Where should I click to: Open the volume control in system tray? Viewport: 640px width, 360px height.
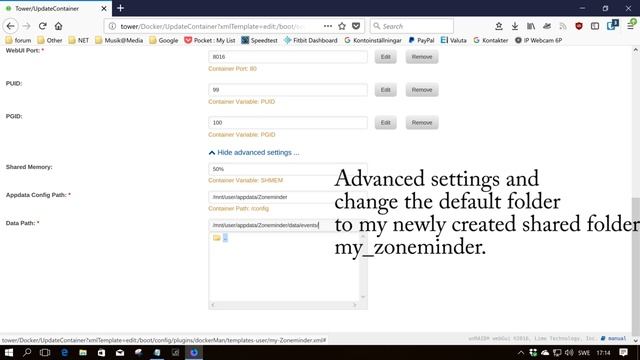(x=569, y=353)
